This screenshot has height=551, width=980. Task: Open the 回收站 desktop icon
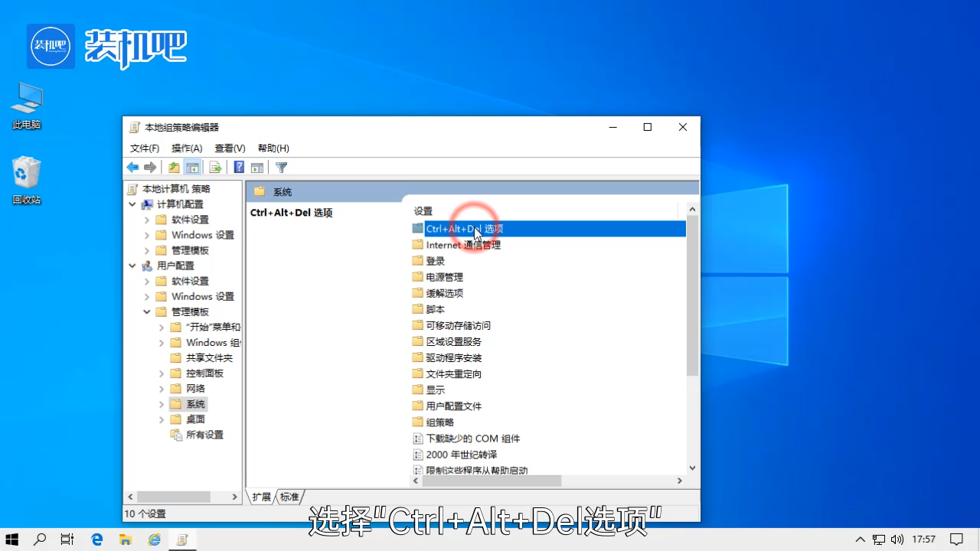pyautogui.click(x=26, y=172)
